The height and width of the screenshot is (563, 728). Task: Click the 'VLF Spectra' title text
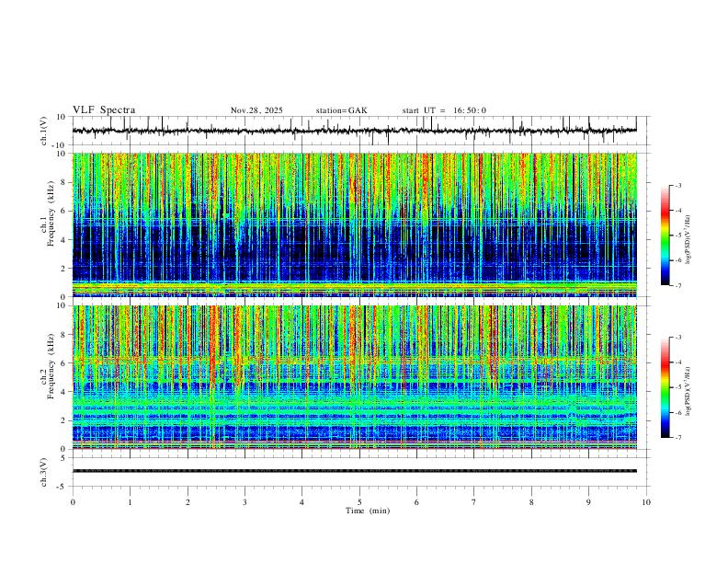coord(104,109)
